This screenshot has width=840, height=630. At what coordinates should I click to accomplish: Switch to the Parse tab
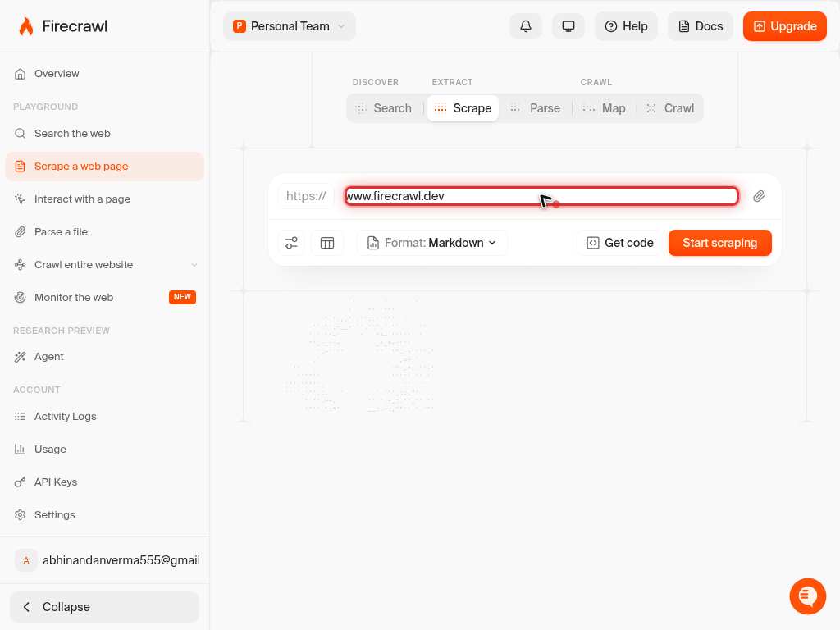535,108
